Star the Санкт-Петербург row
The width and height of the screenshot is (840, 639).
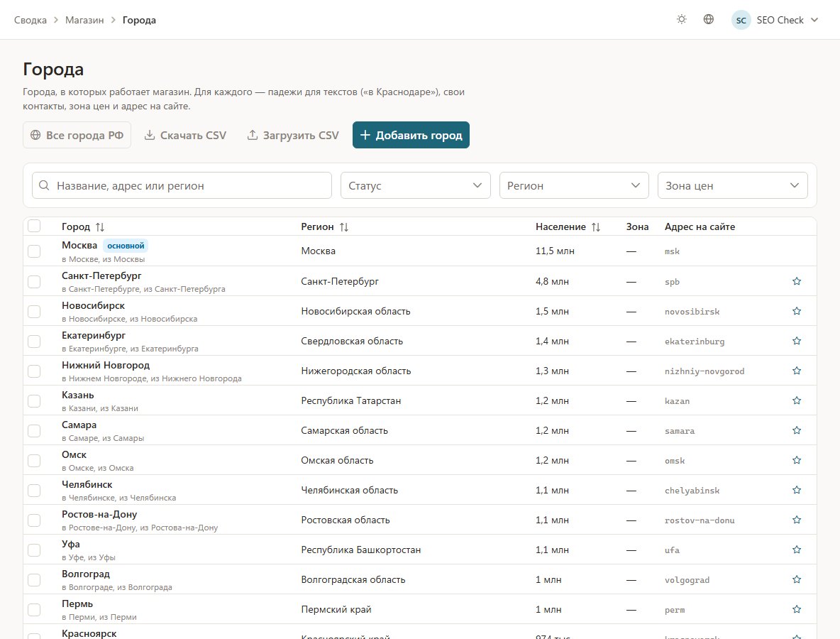point(797,281)
